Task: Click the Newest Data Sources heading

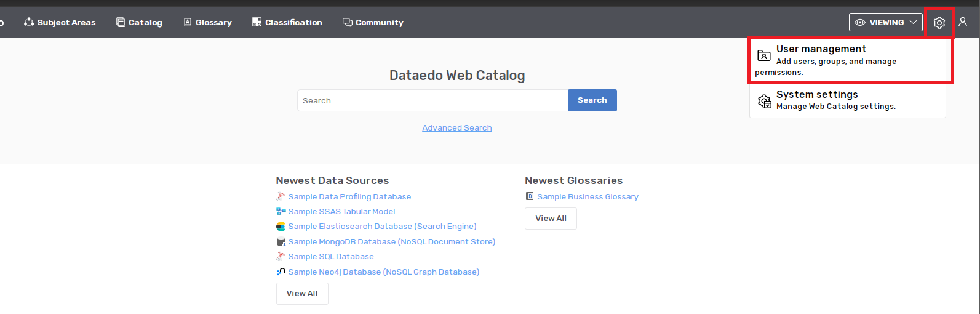Action: point(332,180)
